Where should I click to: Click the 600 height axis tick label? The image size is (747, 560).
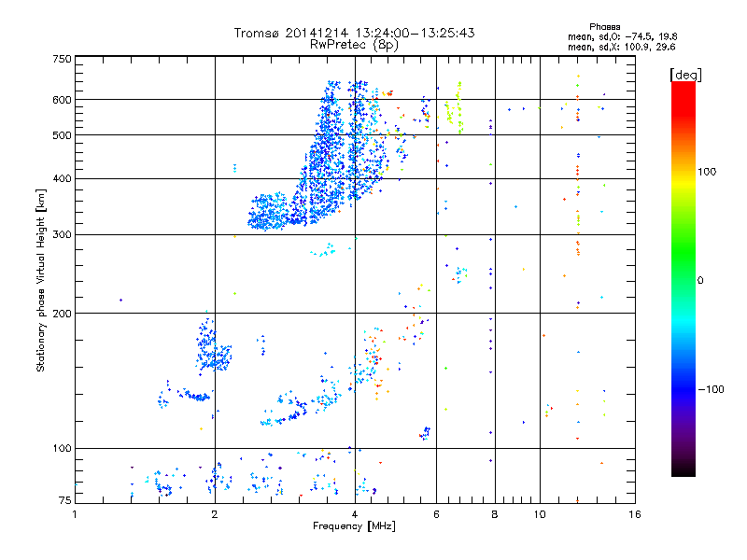tap(62, 100)
